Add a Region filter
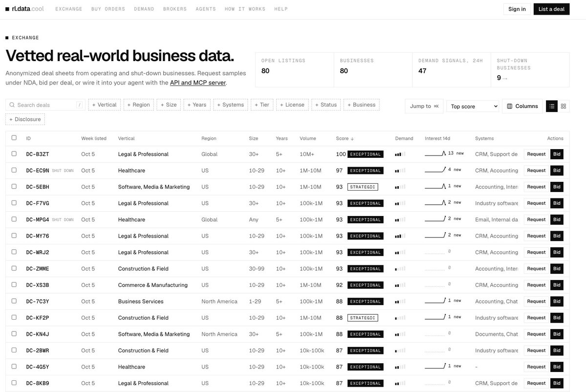This screenshot has width=586, height=392. [138, 105]
